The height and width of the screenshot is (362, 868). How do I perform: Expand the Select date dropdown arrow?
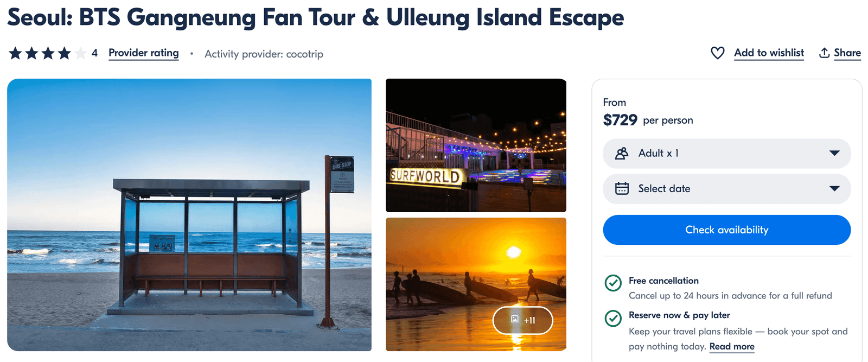click(x=834, y=189)
